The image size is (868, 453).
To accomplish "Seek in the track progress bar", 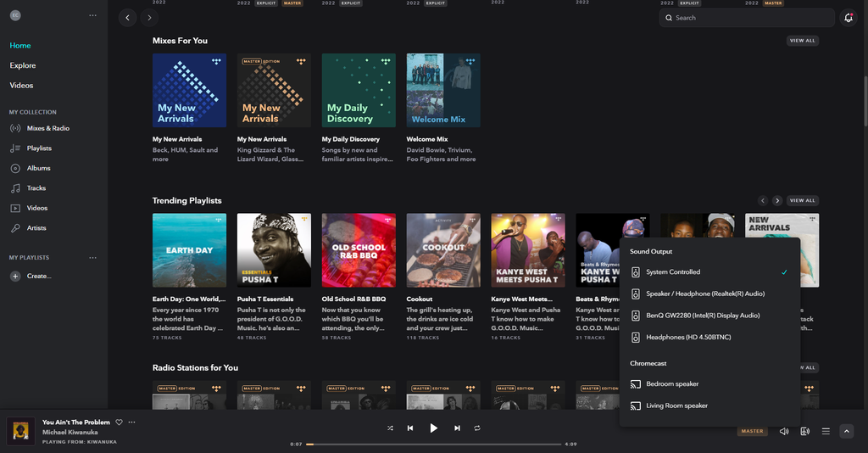I will [433, 445].
